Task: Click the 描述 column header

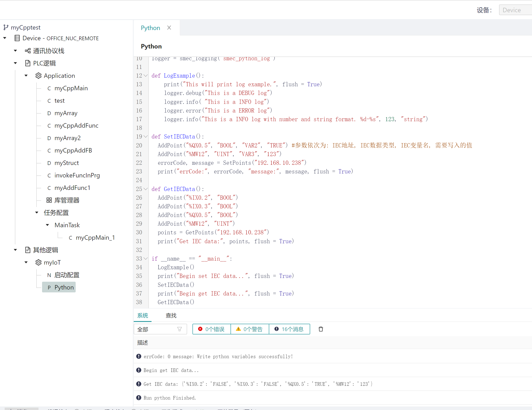Action: [142, 343]
